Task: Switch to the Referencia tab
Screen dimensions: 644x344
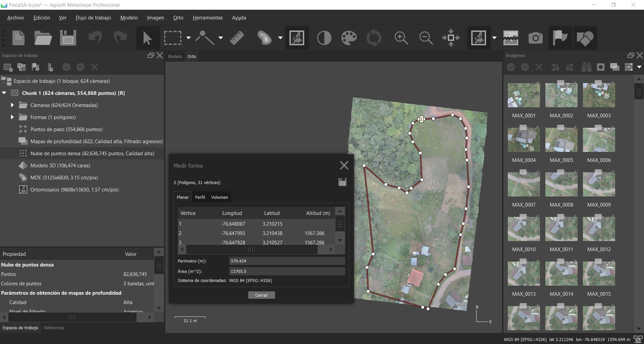Action: click(54, 328)
